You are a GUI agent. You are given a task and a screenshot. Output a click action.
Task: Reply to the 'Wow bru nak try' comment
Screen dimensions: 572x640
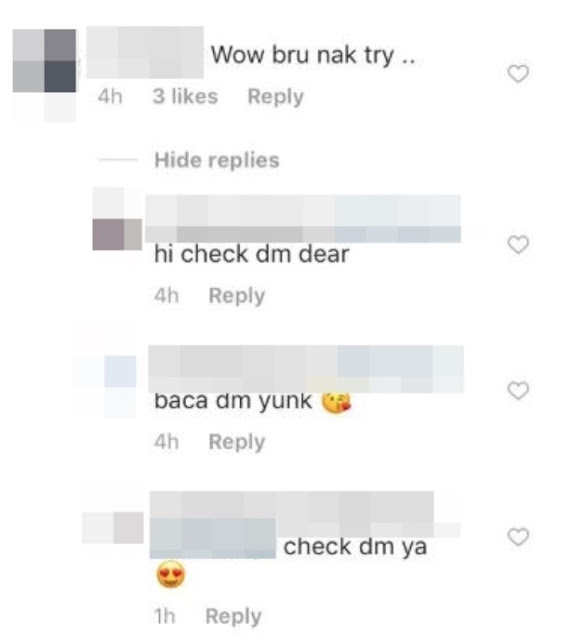[x=276, y=97]
